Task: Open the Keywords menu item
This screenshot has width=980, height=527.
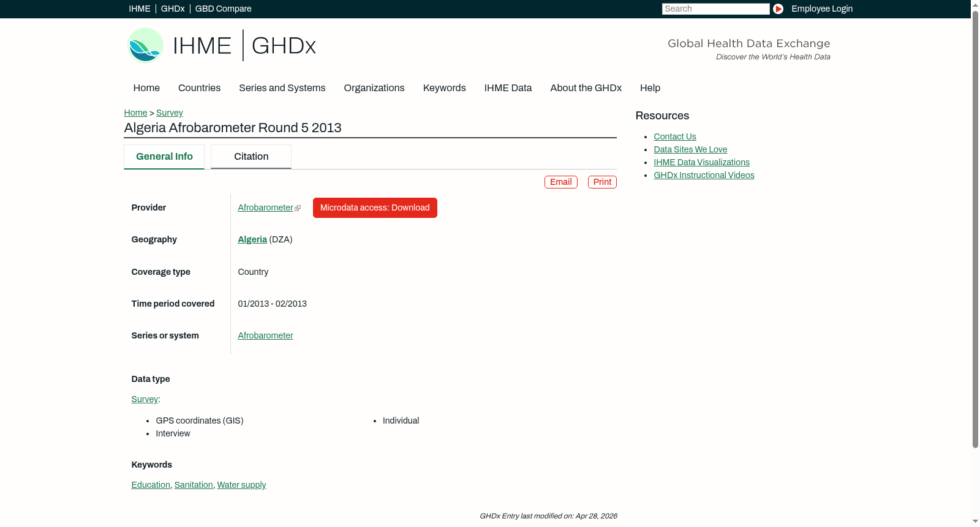Action: [x=445, y=88]
